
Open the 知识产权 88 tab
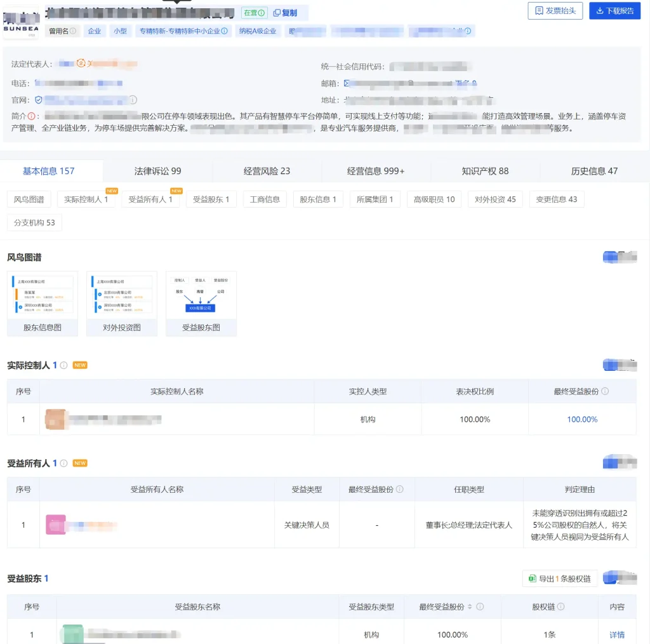tap(485, 171)
